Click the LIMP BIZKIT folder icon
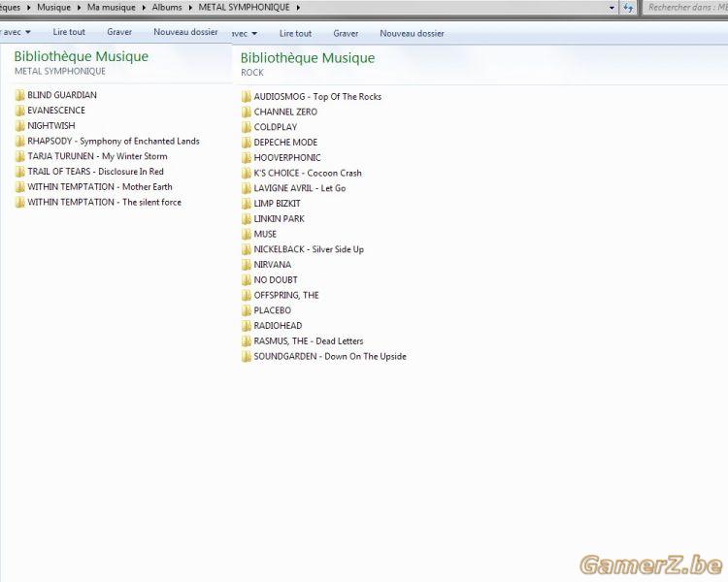 click(247, 205)
